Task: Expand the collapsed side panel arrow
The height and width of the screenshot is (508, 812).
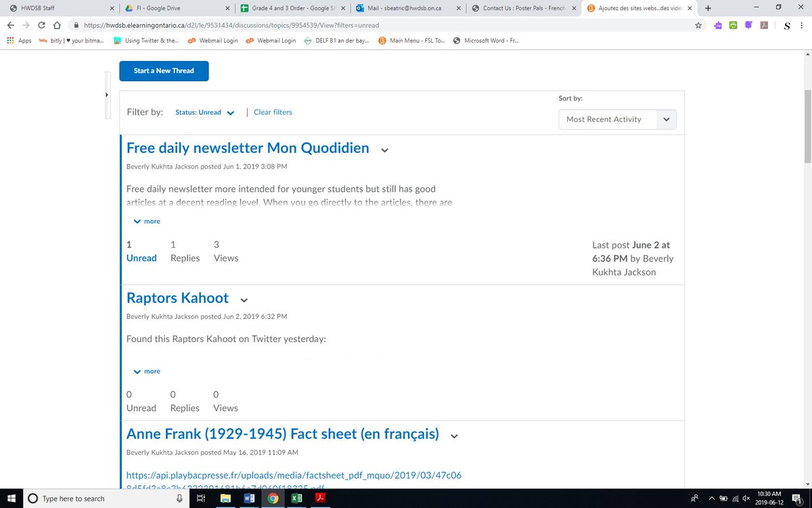Action: (x=106, y=95)
